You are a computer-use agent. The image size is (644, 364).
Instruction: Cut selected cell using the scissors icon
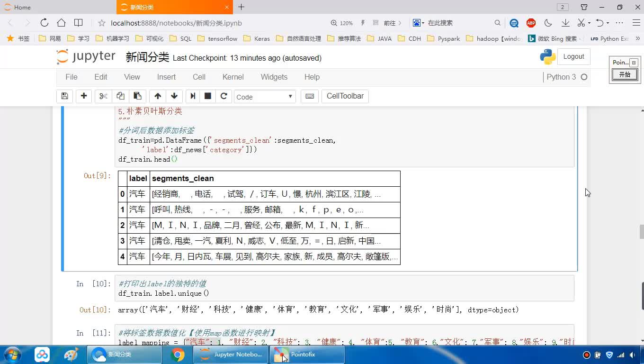tap(103, 96)
